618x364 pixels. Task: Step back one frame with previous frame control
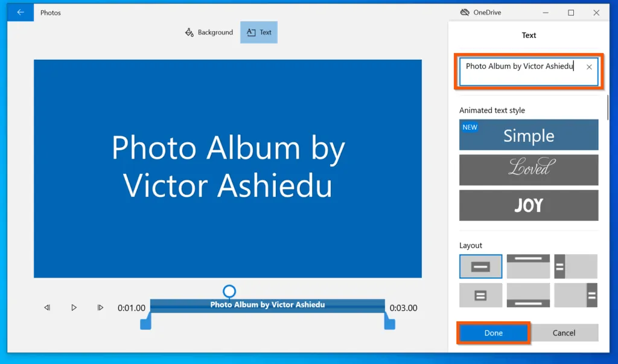click(47, 308)
